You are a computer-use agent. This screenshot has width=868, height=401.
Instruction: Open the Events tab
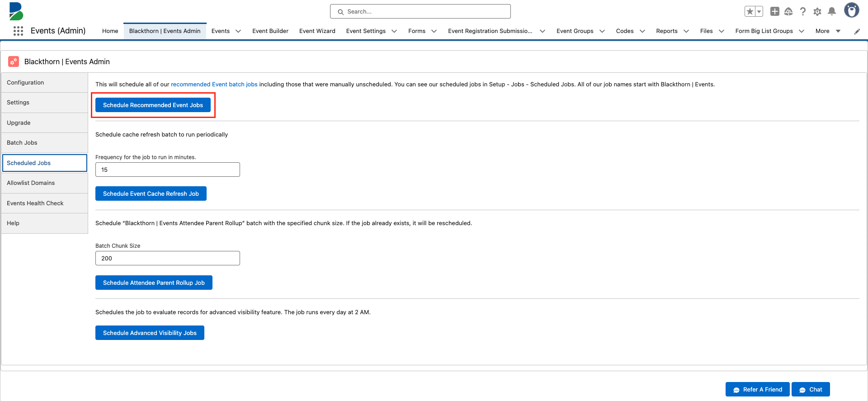[221, 31]
